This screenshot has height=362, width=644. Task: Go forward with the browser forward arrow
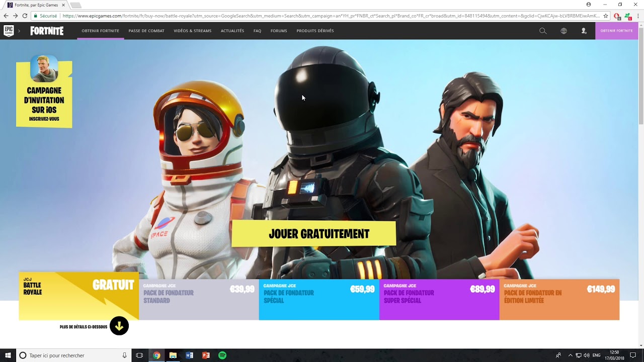[x=15, y=16]
